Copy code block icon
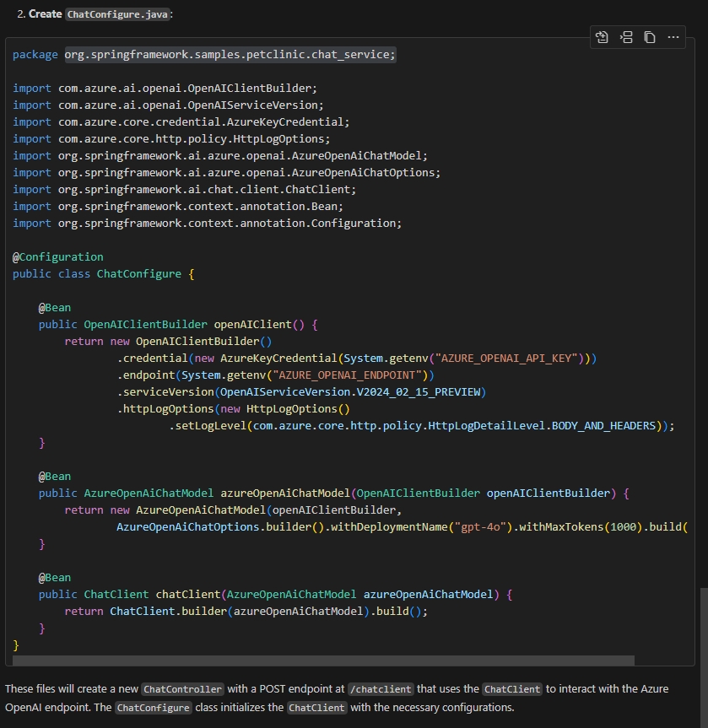The height and width of the screenshot is (728, 708). [x=650, y=37]
